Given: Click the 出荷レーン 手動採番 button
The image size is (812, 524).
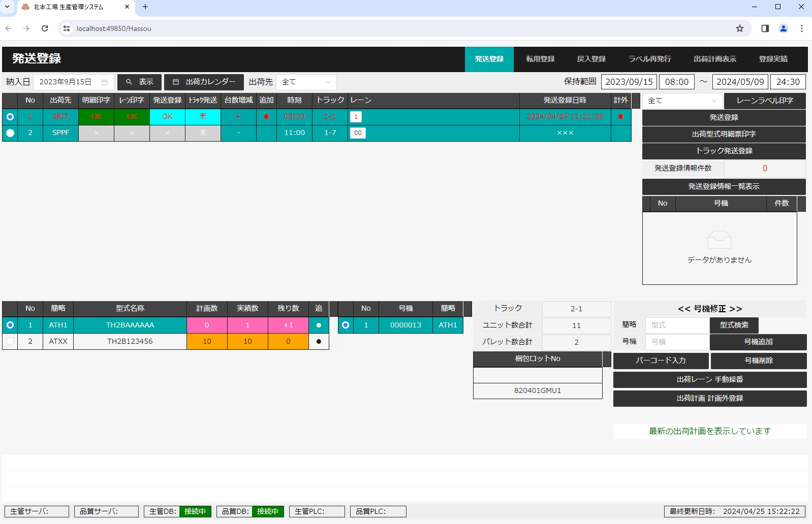Looking at the screenshot, I should tap(710, 380).
